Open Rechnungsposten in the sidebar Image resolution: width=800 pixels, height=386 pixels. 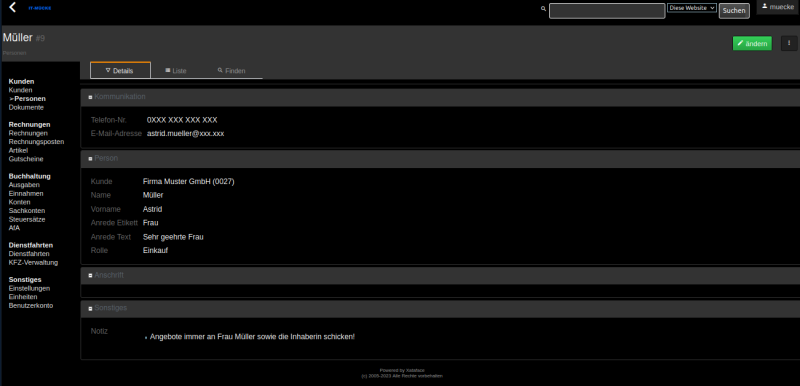pos(36,142)
